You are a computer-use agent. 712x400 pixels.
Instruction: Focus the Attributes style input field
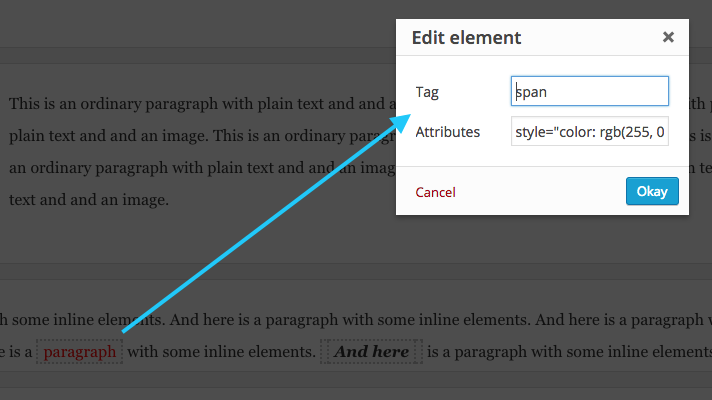589,132
